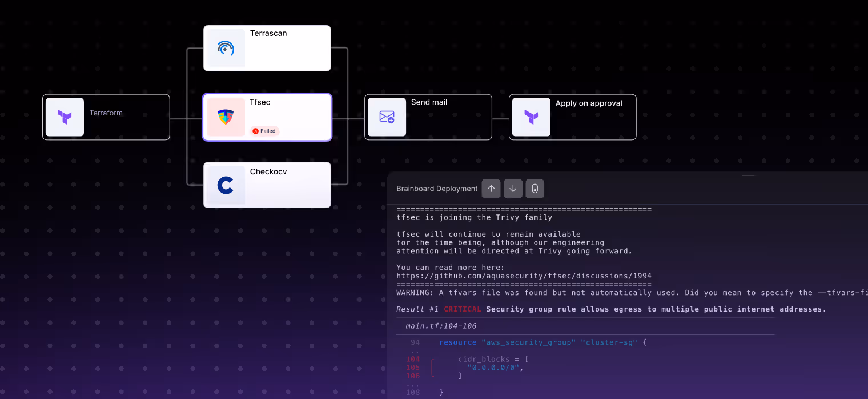This screenshot has height=399, width=868.
Task: Select the Send mail node title
Action: (x=429, y=102)
